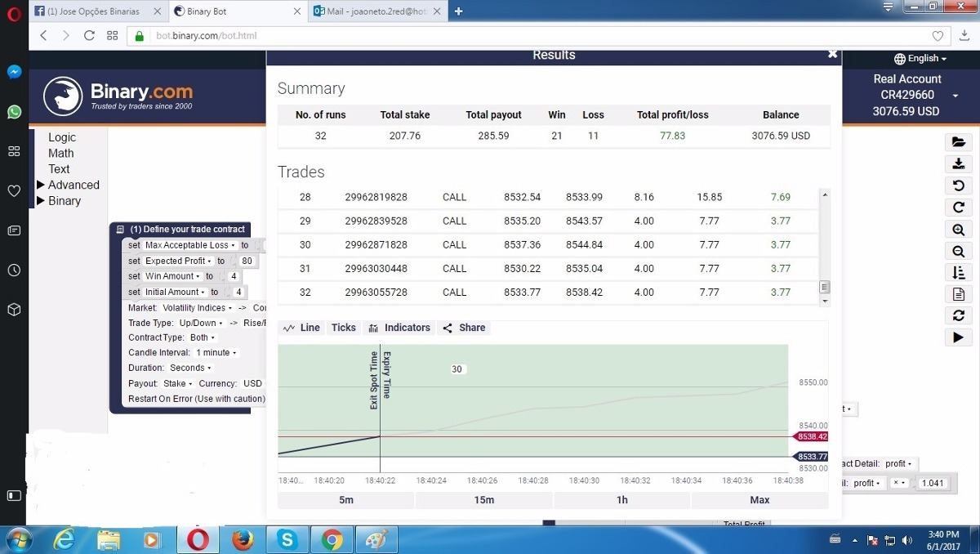This screenshot has height=554, width=980.
Task: Click the zoom out magnifier icon
Action: click(958, 251)
